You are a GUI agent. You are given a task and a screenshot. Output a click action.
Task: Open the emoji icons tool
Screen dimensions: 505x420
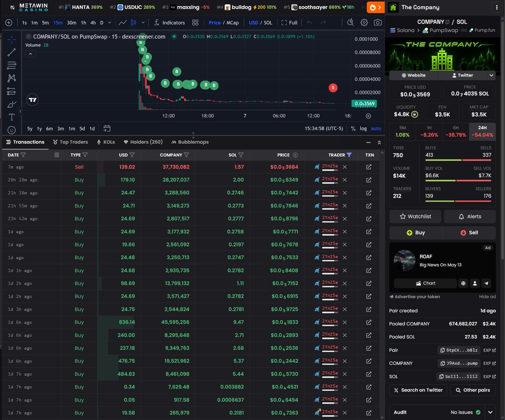tap(11, 130)
